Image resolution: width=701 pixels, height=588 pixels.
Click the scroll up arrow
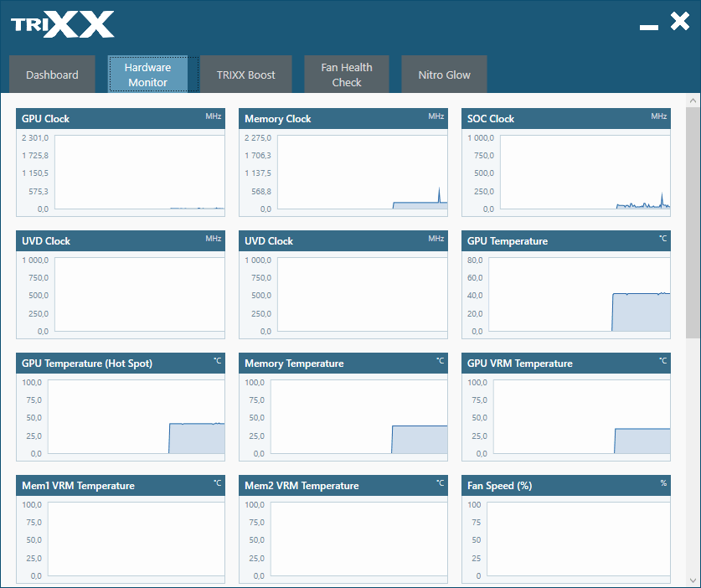tap(693, 101)
